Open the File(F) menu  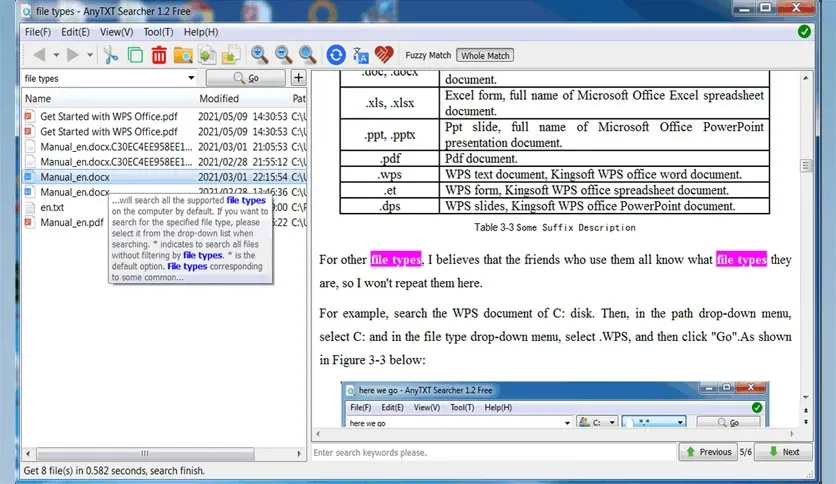coord(38,32)
